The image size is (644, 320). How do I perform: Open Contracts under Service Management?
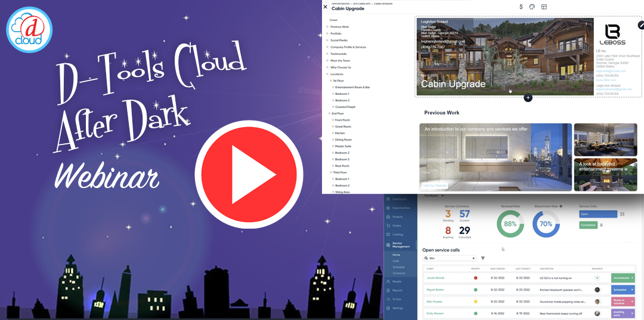(399, 273)
